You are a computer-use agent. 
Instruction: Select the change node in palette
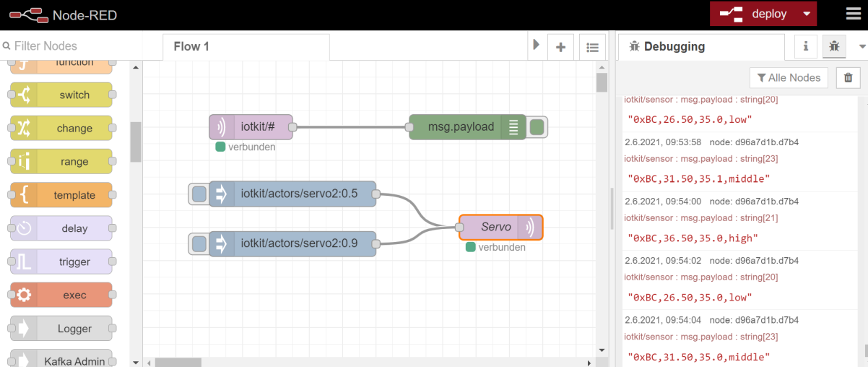tap(61, 128)
